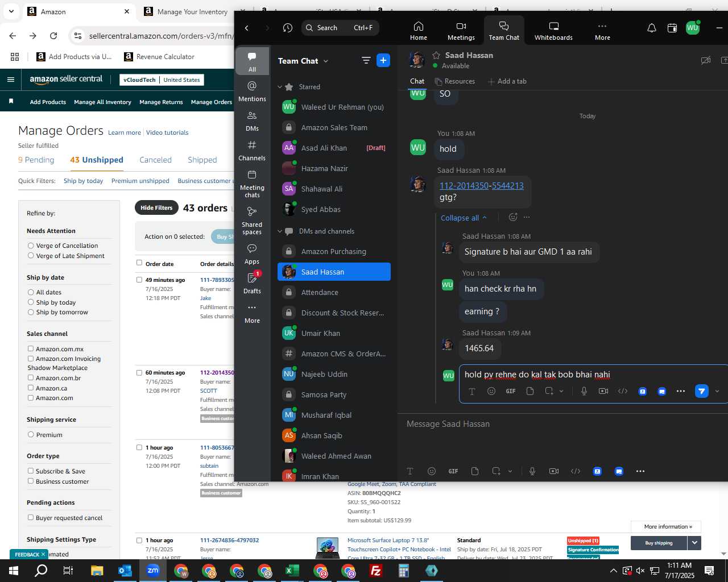Check Buyer requested cancel

pos(31,517)
